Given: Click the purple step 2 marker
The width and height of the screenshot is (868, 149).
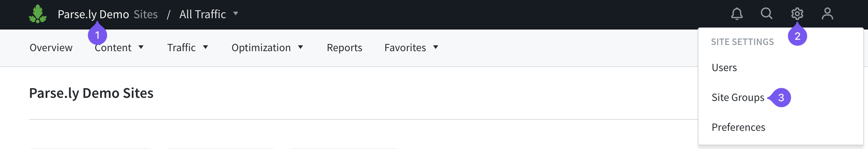Looking at the screenshot, I should [x=797, y=36].
